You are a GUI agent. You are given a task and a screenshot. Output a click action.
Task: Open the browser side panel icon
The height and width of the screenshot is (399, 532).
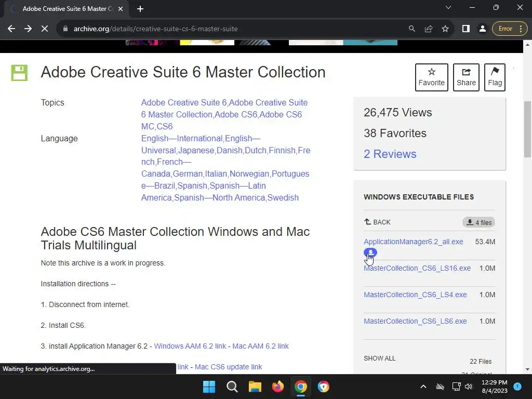tap(466, 29)
